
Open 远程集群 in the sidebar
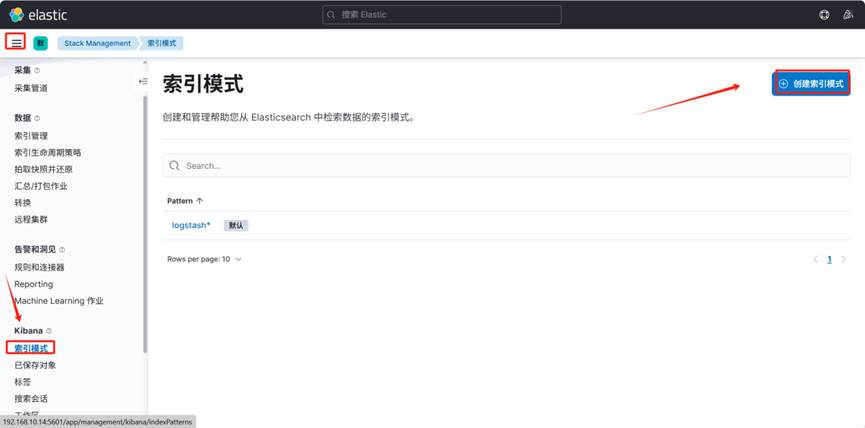31,220
